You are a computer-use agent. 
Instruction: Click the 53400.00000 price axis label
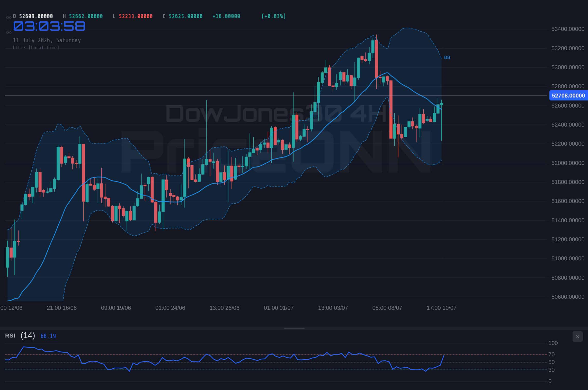click(x=568, y=29)
